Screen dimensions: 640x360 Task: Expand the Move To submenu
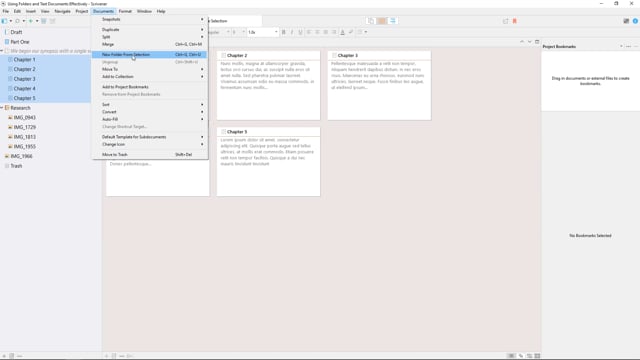click(149, 69)
